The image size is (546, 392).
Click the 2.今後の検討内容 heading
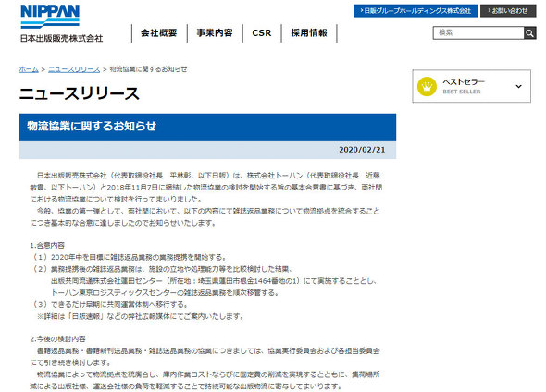tap(57, 338)
